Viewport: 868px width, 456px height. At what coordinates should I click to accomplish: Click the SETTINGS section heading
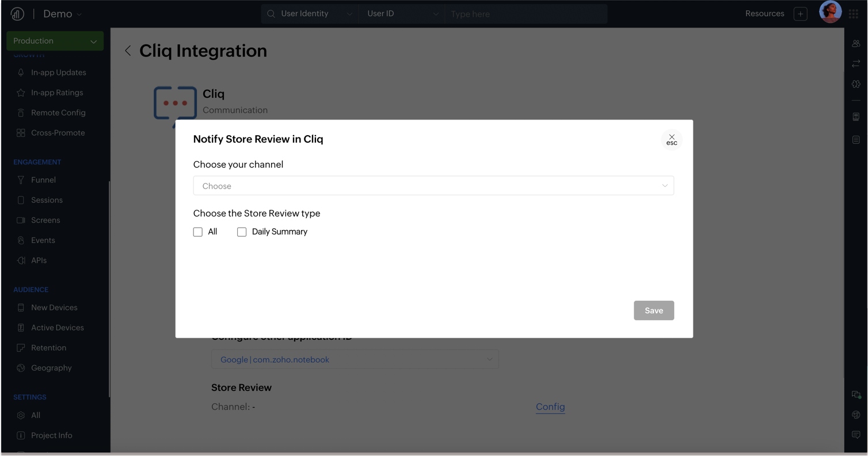pos(30,397)
